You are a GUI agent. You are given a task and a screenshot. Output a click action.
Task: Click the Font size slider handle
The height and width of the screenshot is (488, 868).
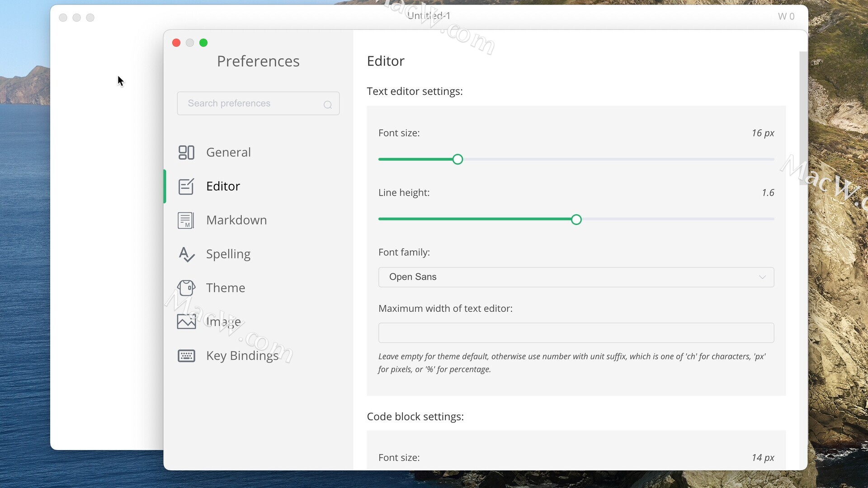coord(458,159)
